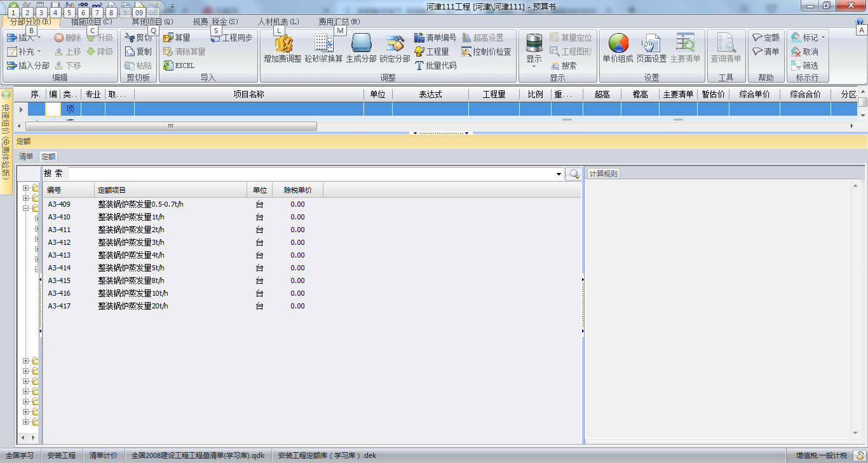Click the upper grid horizontal scrollbar thumb
Viewport: 868px width, 463px height.
pos(170,126)
